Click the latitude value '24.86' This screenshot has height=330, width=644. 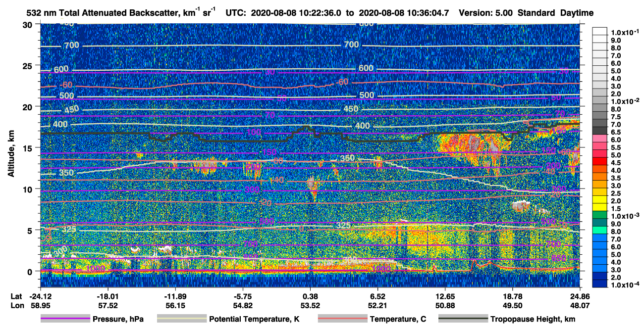click(x=580, y=296)
